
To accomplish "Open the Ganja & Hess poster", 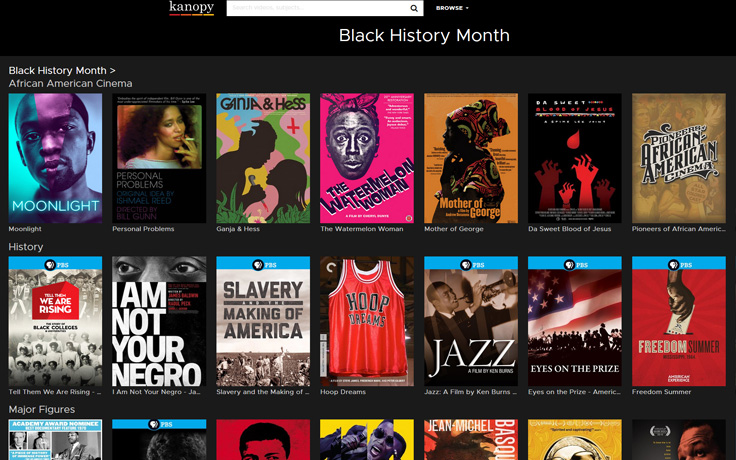I will [263, 158].
